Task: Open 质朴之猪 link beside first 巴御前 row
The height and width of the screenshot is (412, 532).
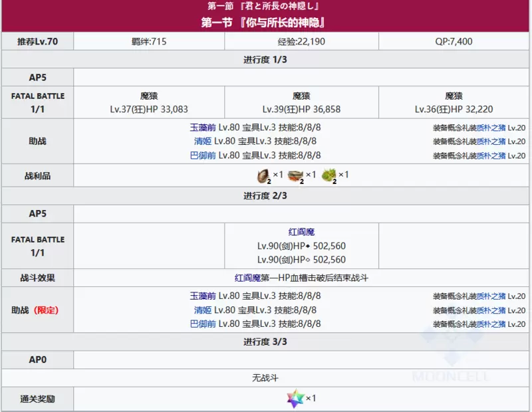Action: (491, 155)
